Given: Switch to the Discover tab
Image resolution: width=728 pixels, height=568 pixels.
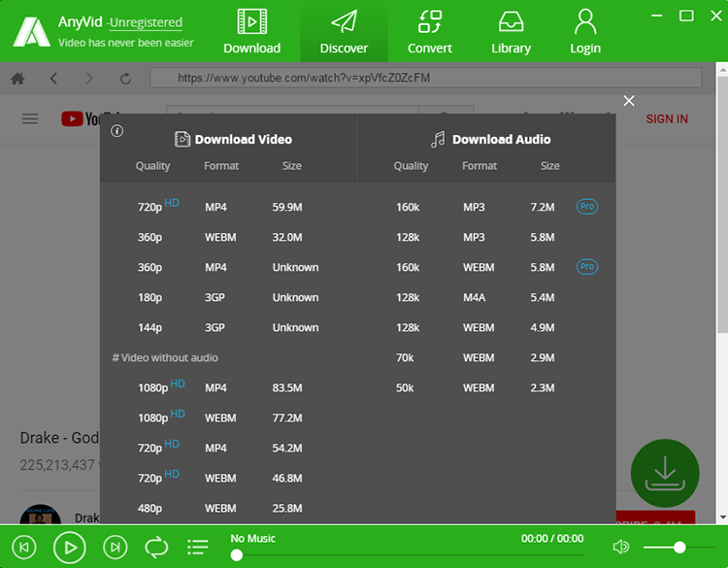Looking at the screenshot, I should click(344, 31).
